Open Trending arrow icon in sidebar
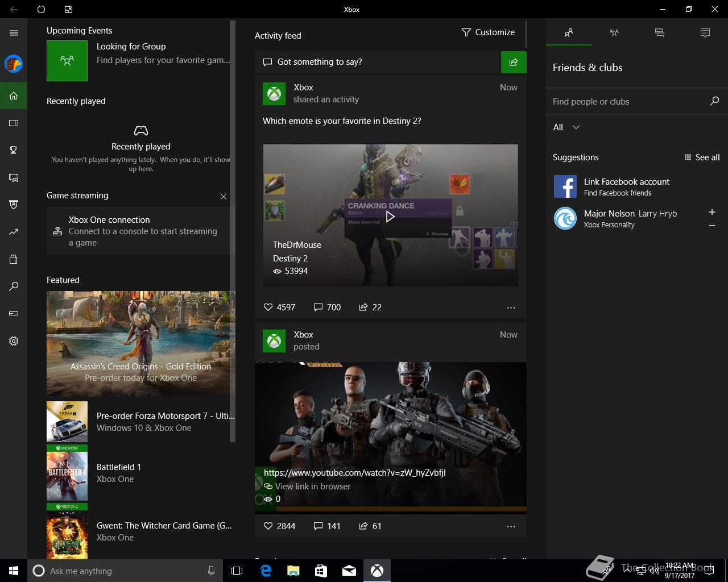728x582 pixels. point(14,232)
